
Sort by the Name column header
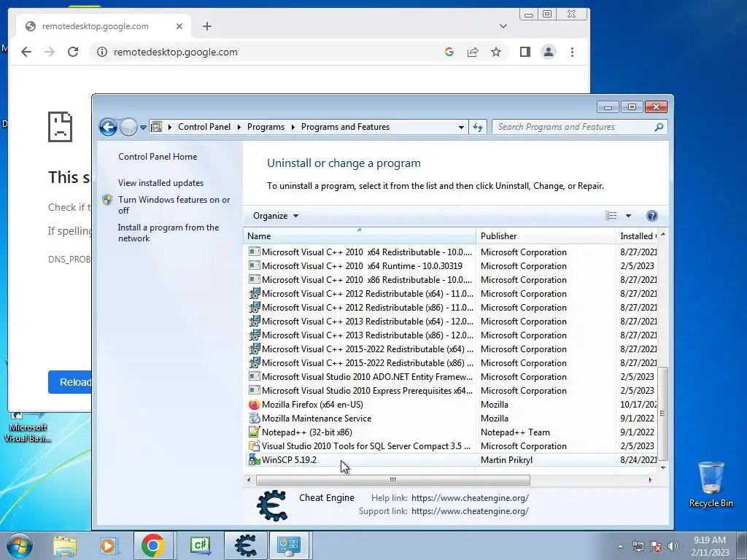pos(360,236)
